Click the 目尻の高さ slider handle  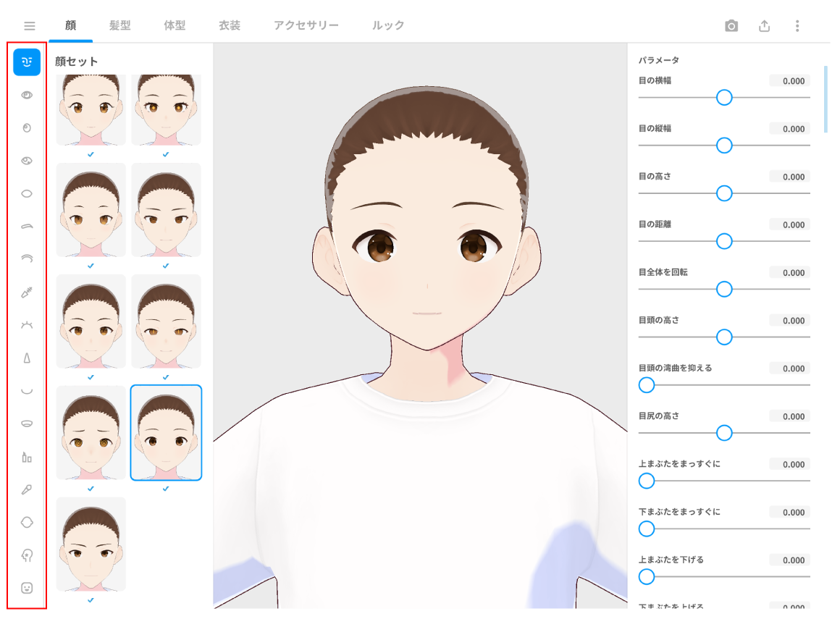724,433
